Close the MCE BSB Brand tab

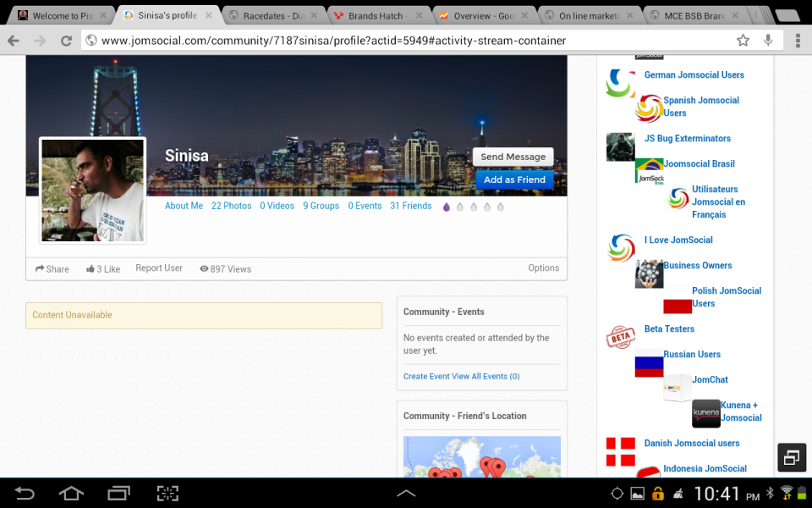735,15
